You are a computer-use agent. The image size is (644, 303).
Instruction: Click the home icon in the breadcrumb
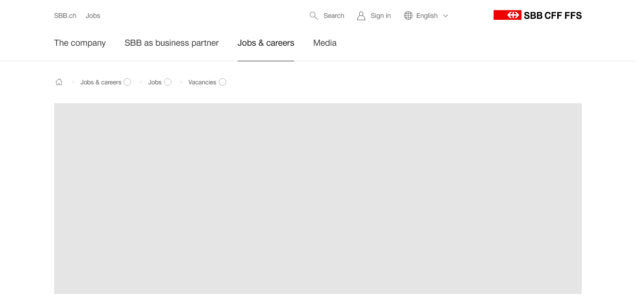[x=59, y=82]
